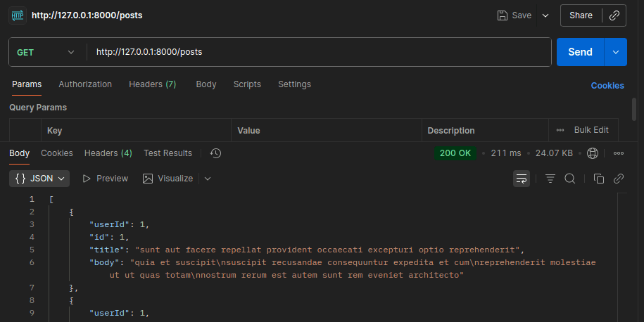Click the response link chain icon
The height and width of the screenshot is (322, 644).
[x=619, y=179]
